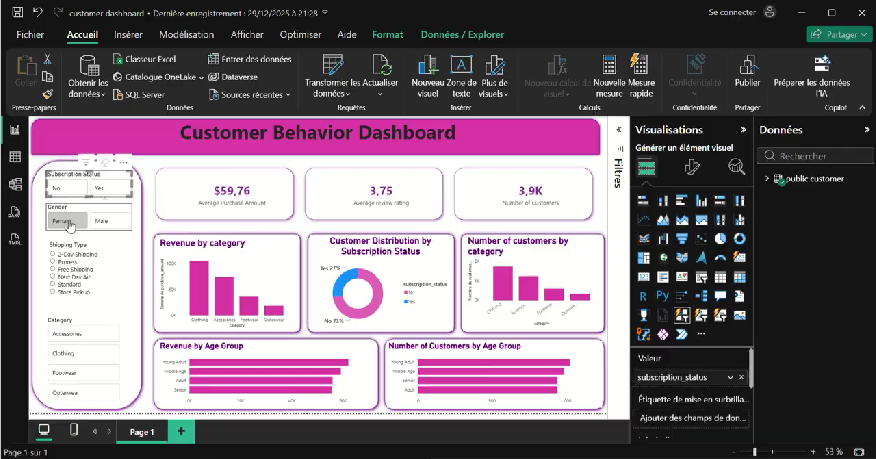Pick the donut chart visual icon
The height and width of the screenshot is (459, 876).
click(x=739, y=239)
